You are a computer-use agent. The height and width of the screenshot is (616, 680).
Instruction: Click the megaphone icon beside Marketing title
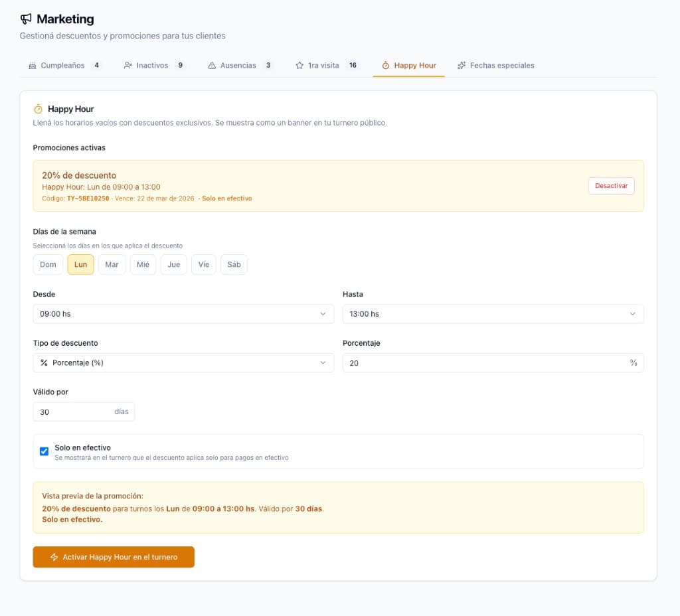pos(26,19)
